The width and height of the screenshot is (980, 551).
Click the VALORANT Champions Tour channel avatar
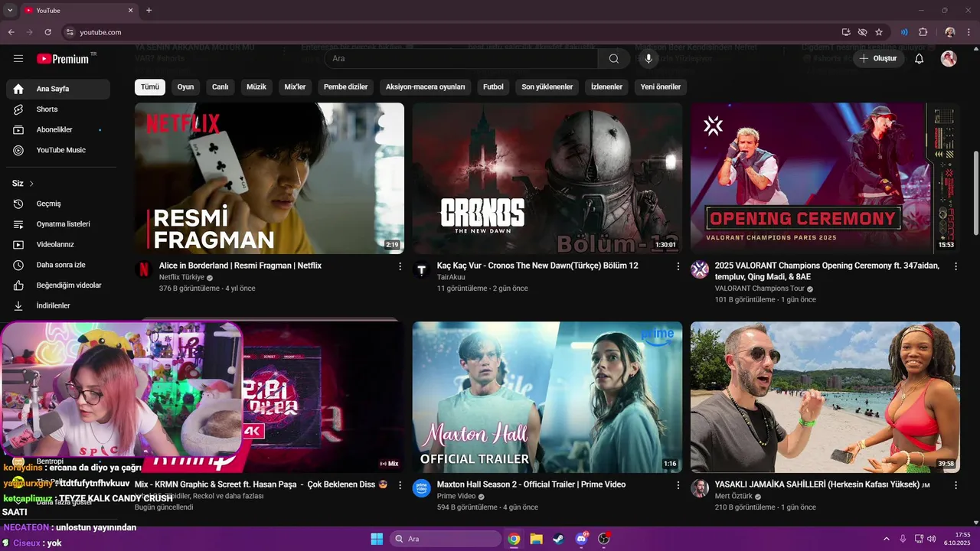pyautogui.click(x=700, y=269)
